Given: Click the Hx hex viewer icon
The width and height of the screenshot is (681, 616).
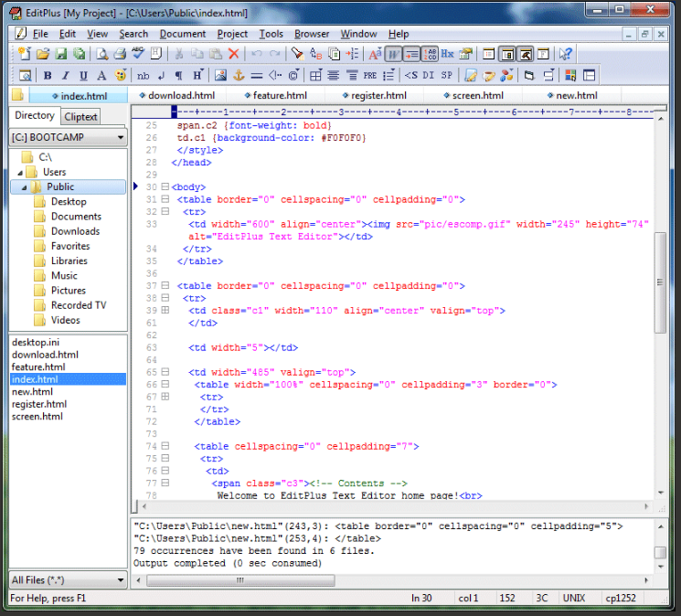Looking at the screenshot, I should (447, 54).
